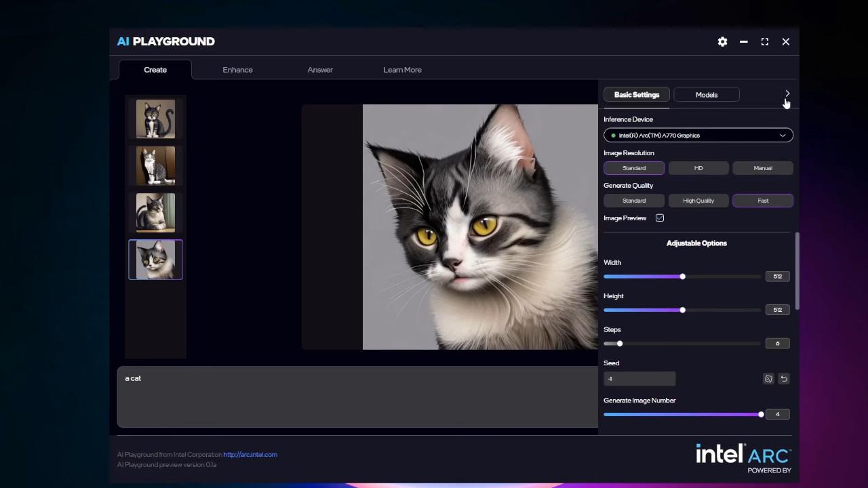Viewport: 868px width, 488px height.
Task: Open the settings gear icon
Action: [x=722, y=41]
